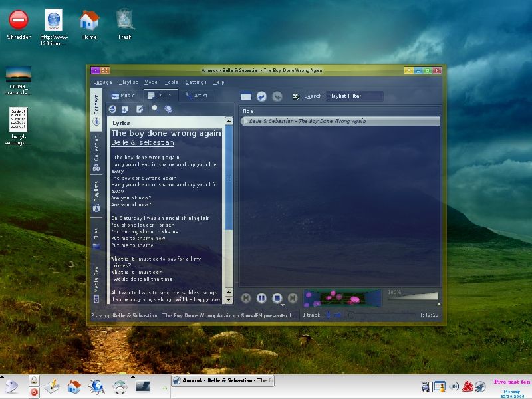Switch to the Music tab
Screen dimensions: 532x399
(124, 96)
